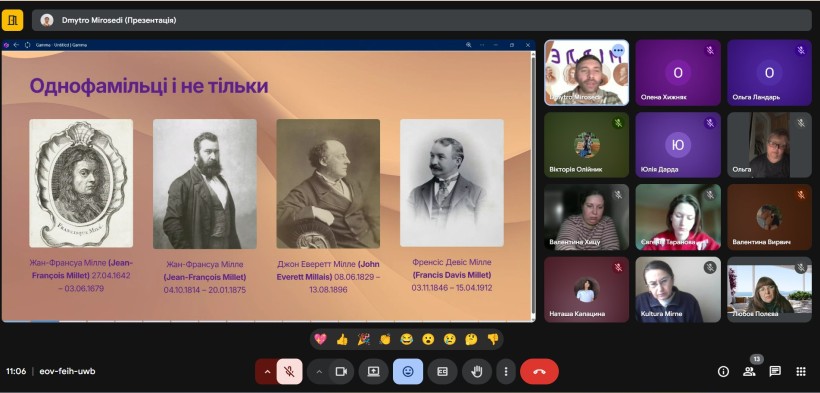Raise your hand

476,372
